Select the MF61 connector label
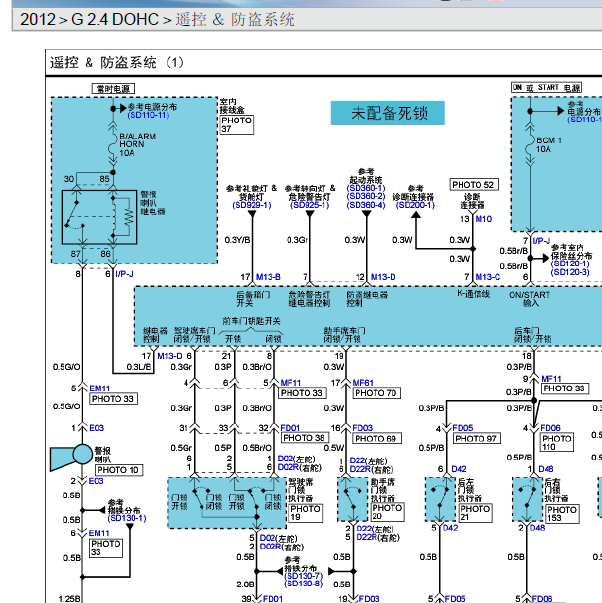This screenshot has width=602, height=603. [363, 383]
